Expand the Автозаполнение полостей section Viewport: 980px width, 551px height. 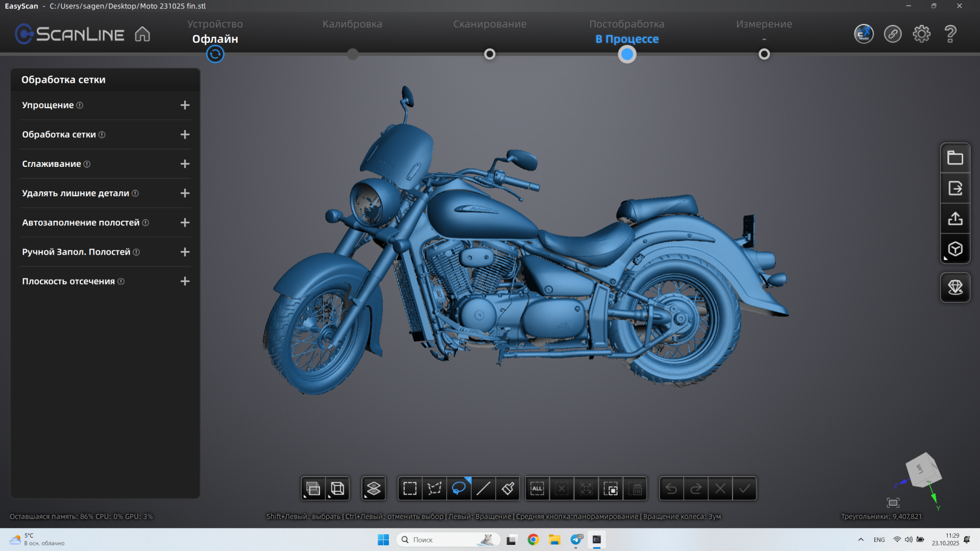pos(185,222)
